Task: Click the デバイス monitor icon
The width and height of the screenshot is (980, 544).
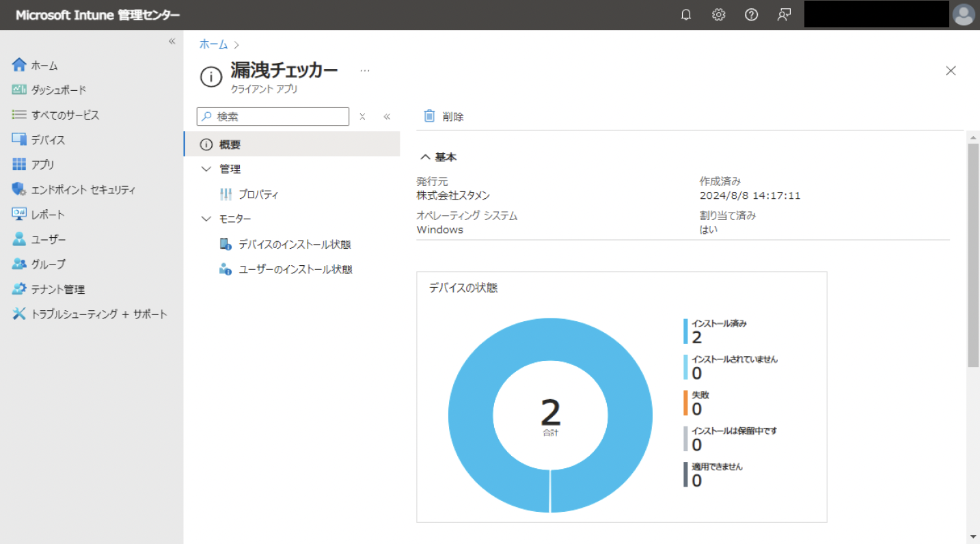Action: [19, 139]
